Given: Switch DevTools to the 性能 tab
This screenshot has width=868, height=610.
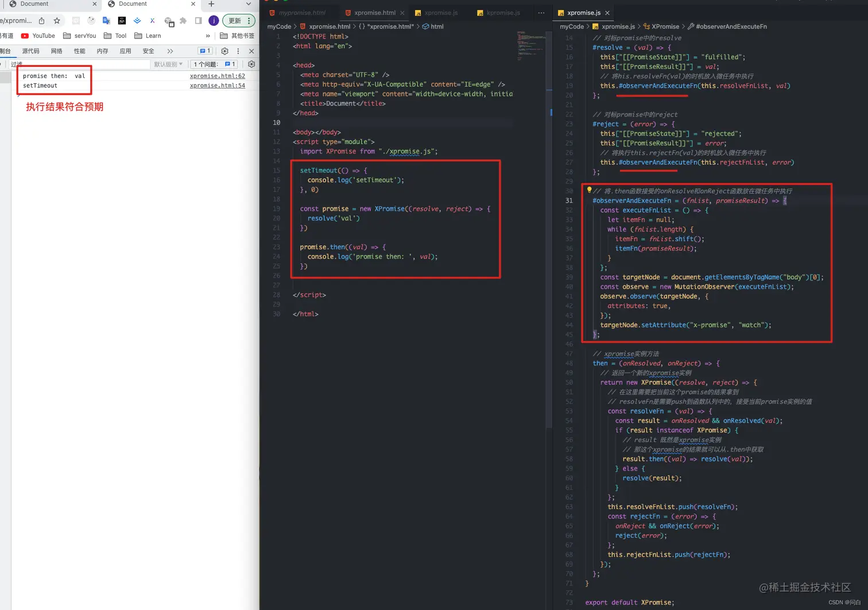Looking at the screenshot, I should (79, 51).
